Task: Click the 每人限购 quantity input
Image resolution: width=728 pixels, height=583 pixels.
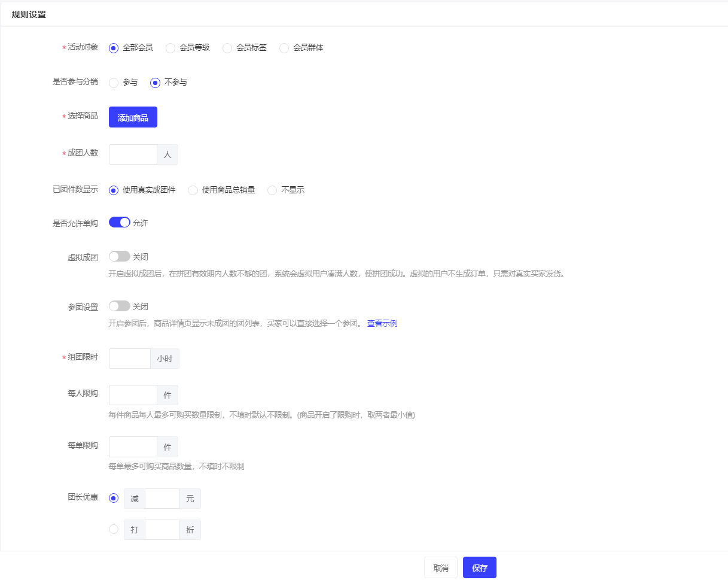Action: tap(133, 395)
